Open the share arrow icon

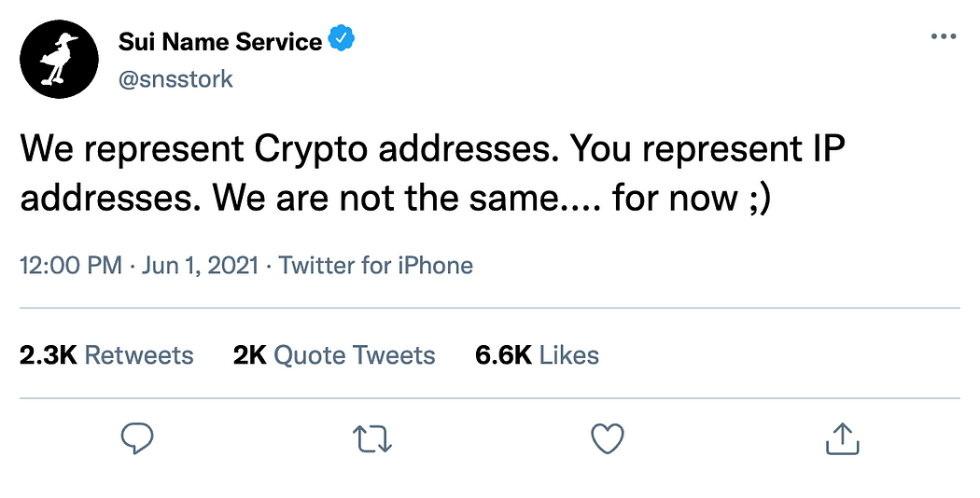pos(843,438)
